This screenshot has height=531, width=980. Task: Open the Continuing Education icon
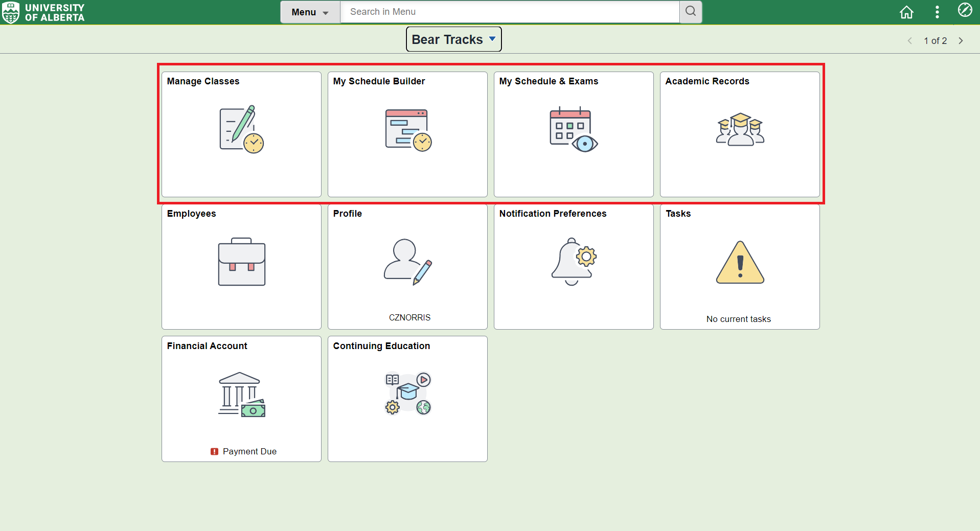pyautogui.click(x=408, y=393)
